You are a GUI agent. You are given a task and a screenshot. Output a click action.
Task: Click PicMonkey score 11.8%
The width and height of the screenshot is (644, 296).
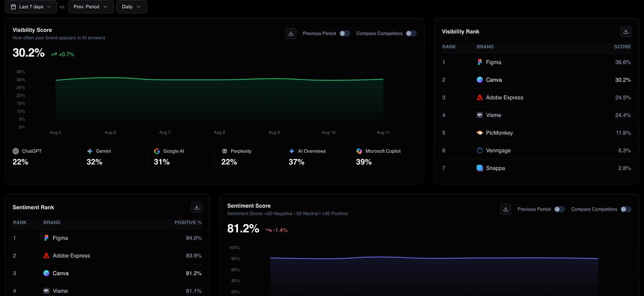click(623, 133)
